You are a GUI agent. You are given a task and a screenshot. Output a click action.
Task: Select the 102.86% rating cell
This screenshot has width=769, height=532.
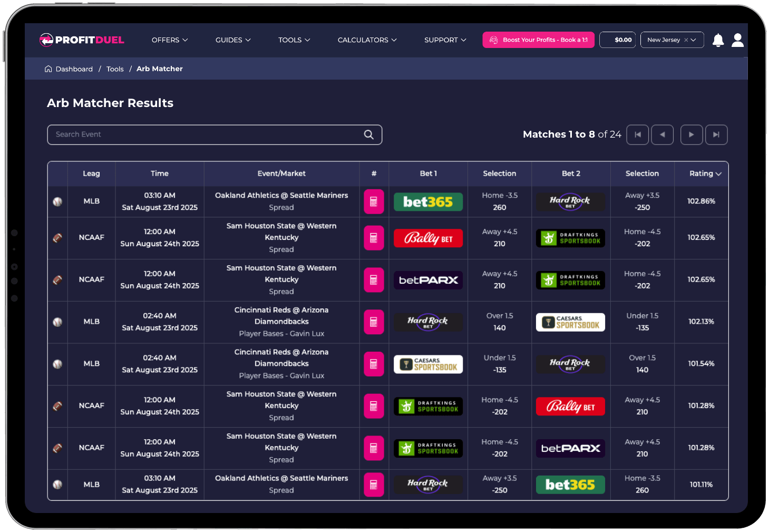(701, 201)
